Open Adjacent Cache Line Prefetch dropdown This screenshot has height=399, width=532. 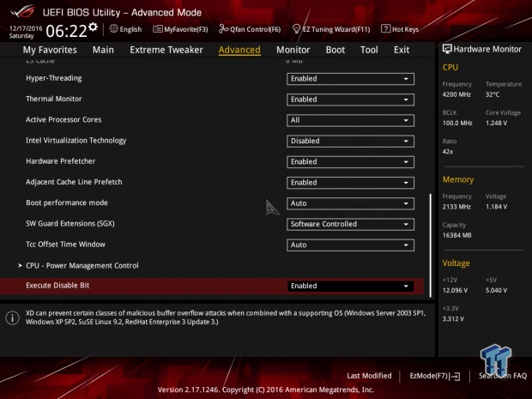click(350, 183)
